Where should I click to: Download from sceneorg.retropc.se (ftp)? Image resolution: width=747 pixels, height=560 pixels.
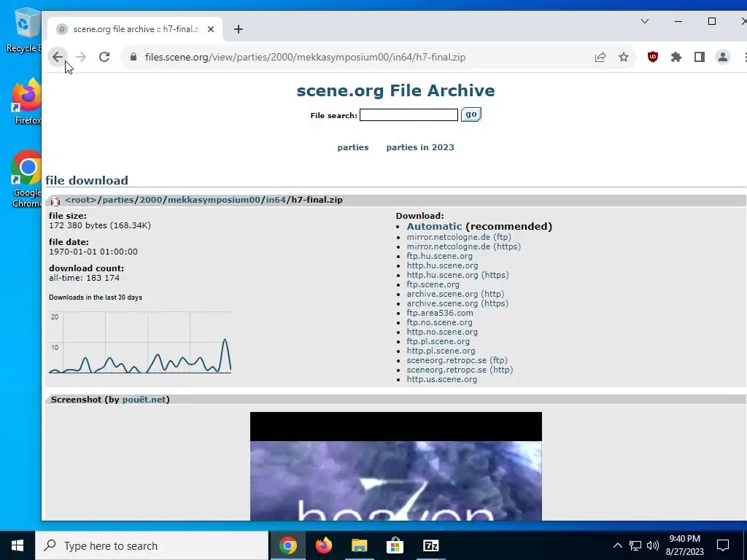click(x=457, y=360)
